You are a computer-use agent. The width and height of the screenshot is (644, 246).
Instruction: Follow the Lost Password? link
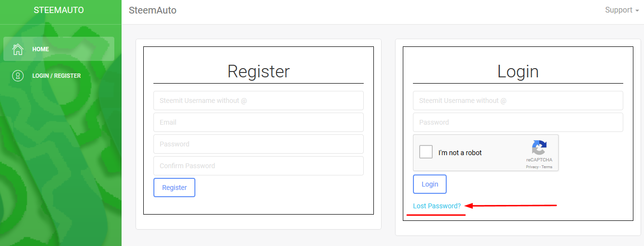point(437,206)
